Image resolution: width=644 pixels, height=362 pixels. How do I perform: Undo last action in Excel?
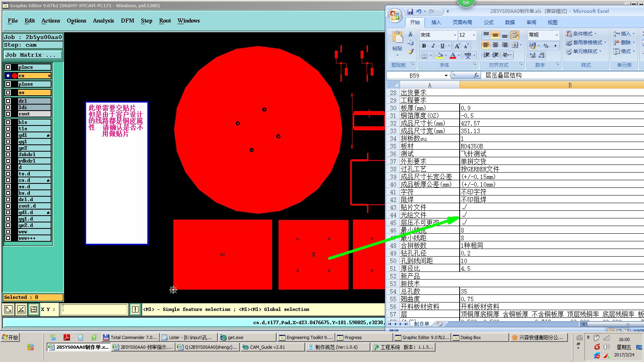[419, 12]
